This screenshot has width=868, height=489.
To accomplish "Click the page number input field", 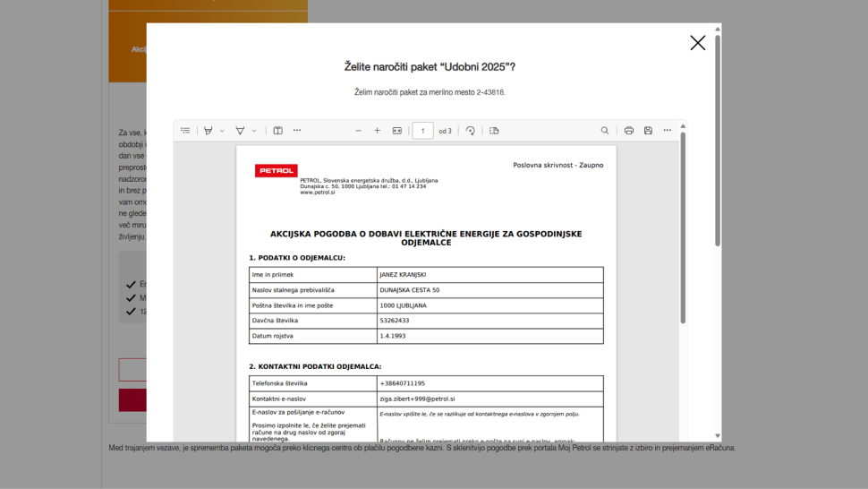I will (422, 131).
